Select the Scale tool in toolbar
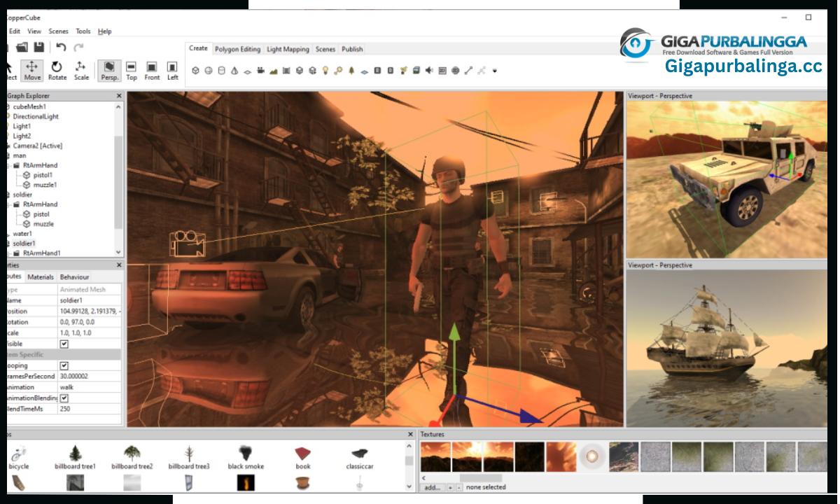This screenshot has height=504, width=840. point(81,70)
